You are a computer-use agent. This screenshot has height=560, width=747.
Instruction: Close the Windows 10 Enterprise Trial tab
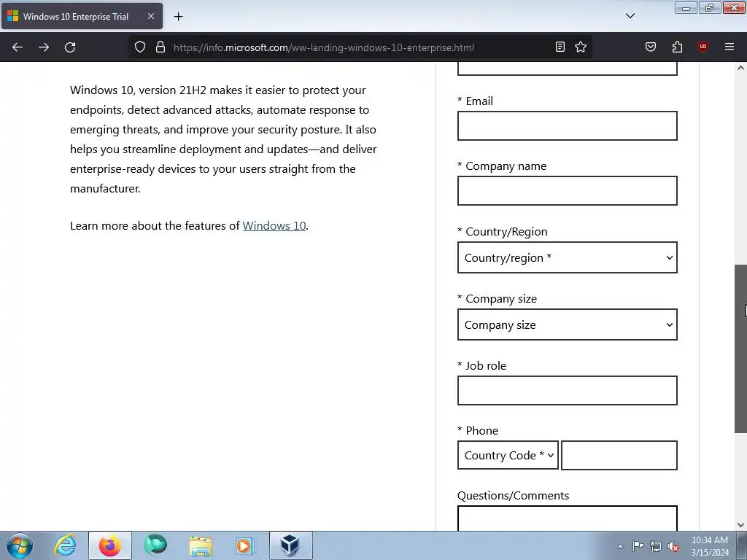coord(150,16)
